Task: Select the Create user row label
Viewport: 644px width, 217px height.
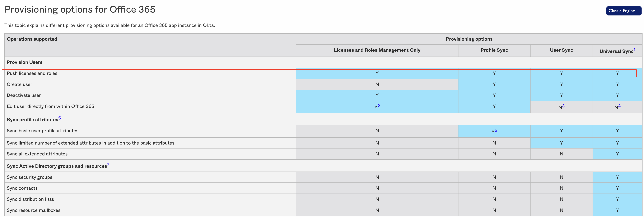Action: [x=19, y=84]
